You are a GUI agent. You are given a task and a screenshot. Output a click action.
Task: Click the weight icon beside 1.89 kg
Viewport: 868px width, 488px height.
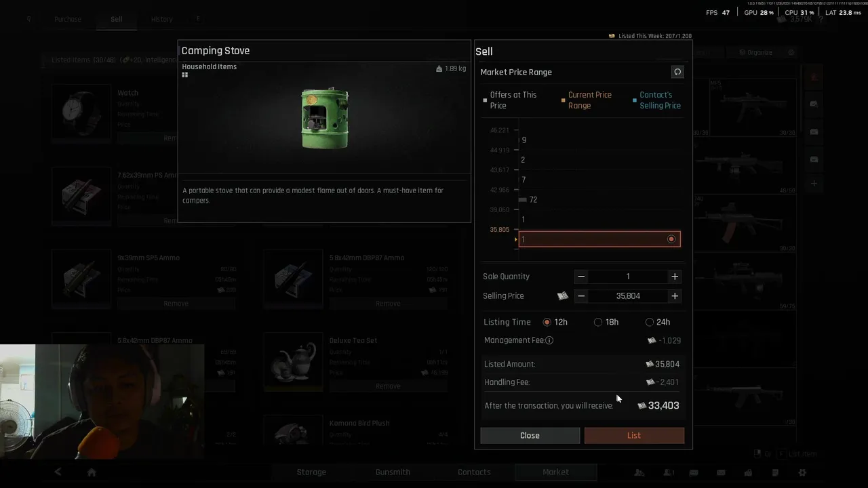click(x=439, y=68)
